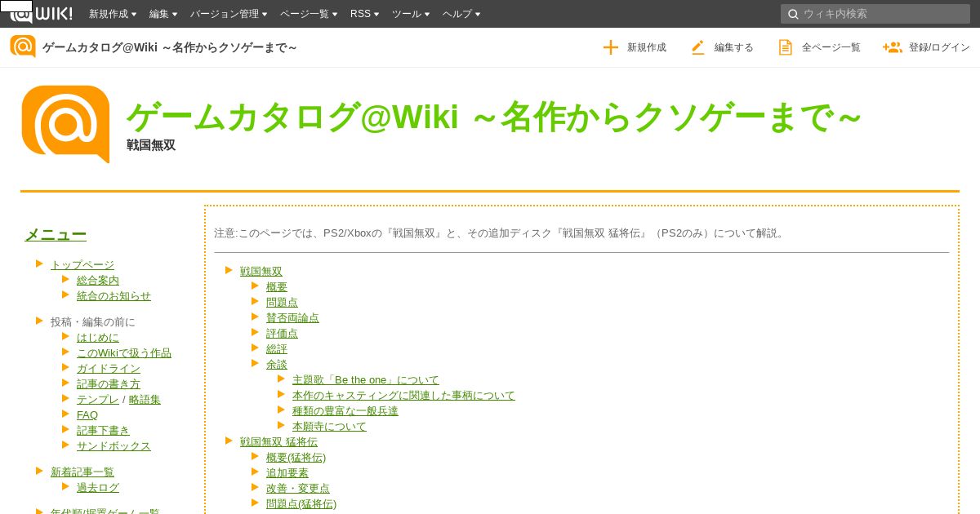This screenshot has height=514, width=980.
Task: Click the 戦国無双 page subtitle text
Action: 151,145
